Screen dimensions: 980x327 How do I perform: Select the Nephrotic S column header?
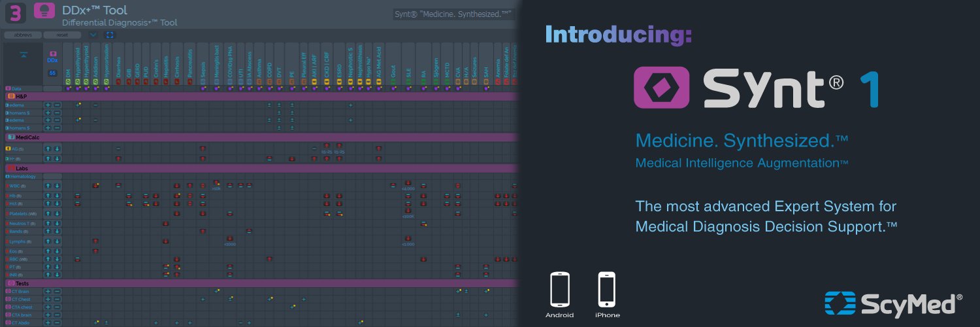click(351, 64)
